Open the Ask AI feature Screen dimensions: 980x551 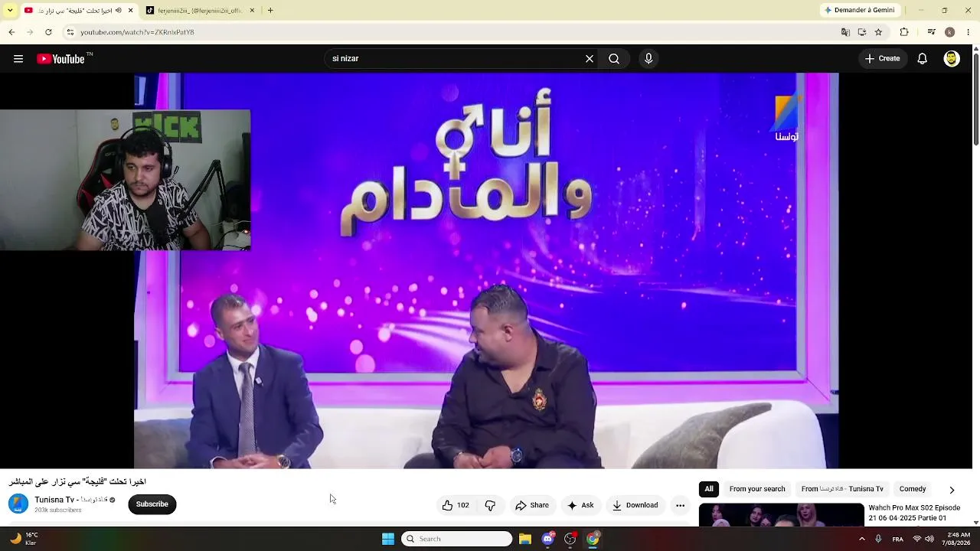pyautogui.click(x=580, y=505)
